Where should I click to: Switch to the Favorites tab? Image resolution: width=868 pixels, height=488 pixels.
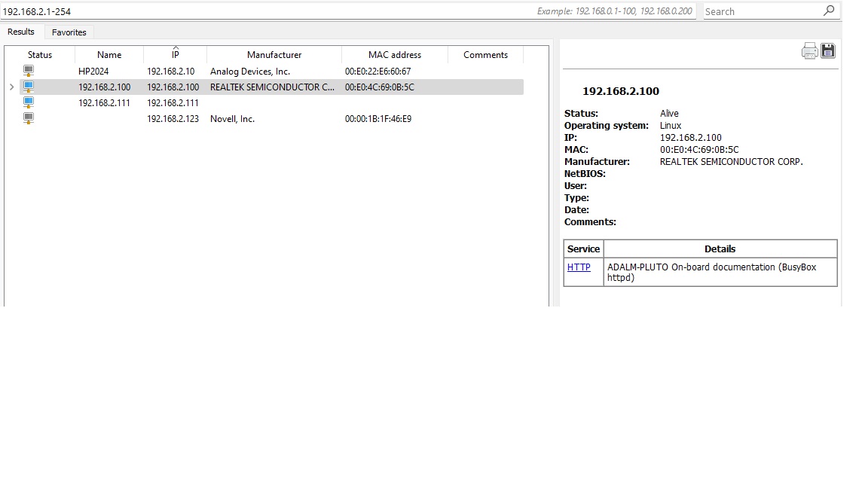point(69,32)
